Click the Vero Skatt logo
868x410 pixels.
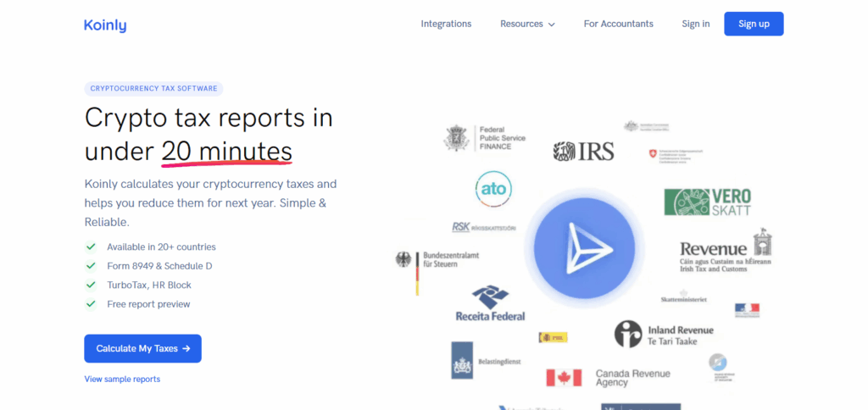708,202
